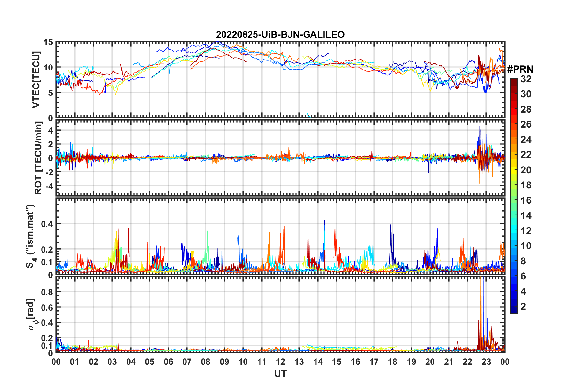Screen dimensions: 561x392
Task: Click the plot title 20220825-UiB-BJN-GALILEO
Action: point(280,35)
